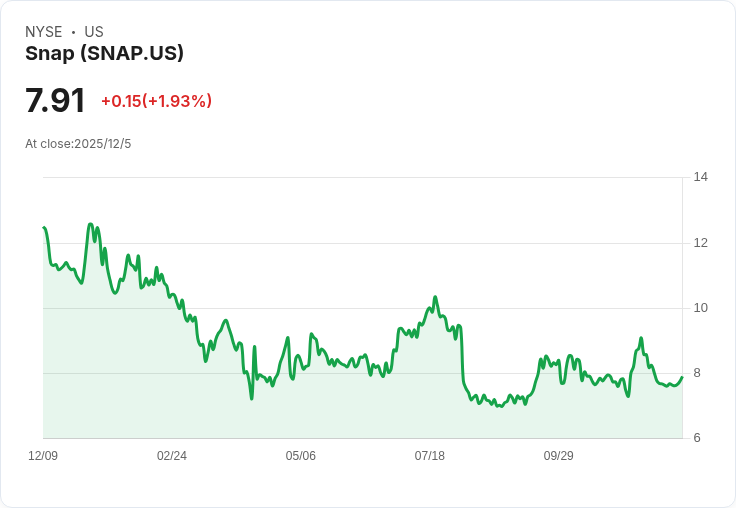This screenshot has width=736, height=508.
Task: Click the At close:2025/12/5 timestamp
Action: [78, 144]
